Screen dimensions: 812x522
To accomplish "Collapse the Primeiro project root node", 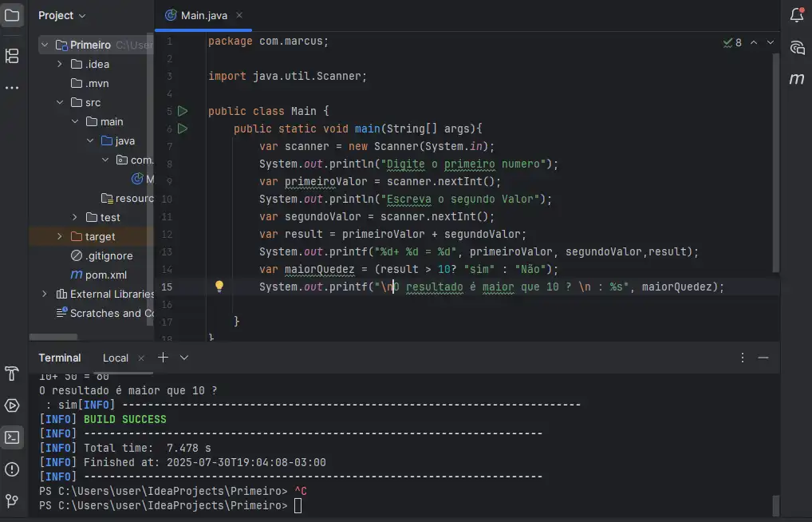I will 45,45.
